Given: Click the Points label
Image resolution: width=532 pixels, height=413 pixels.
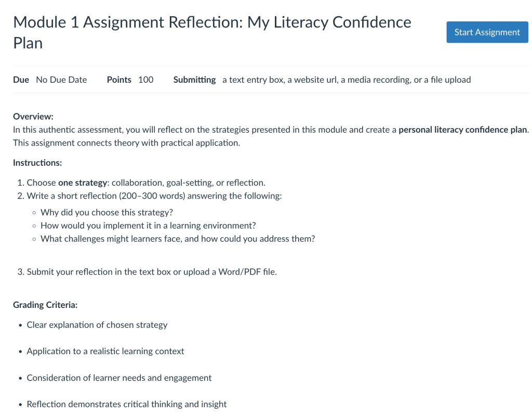Looking at the screenshot, I should point(119,80).
